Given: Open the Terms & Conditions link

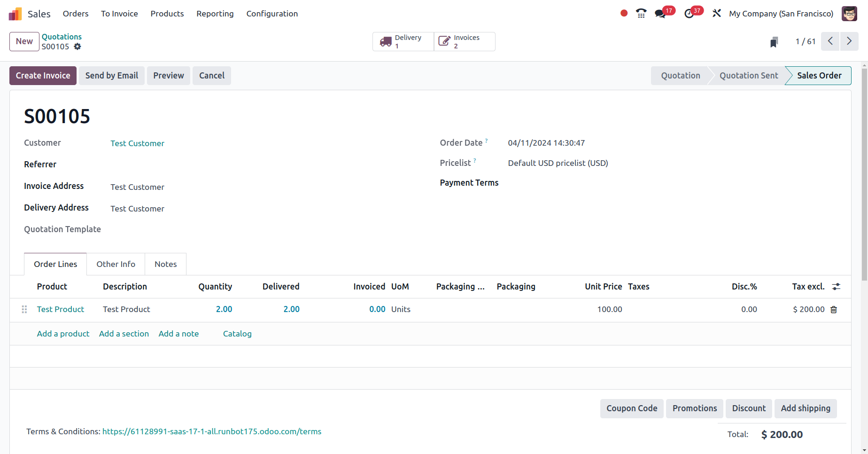Looking at the screenshot, I should click(212, 431).
